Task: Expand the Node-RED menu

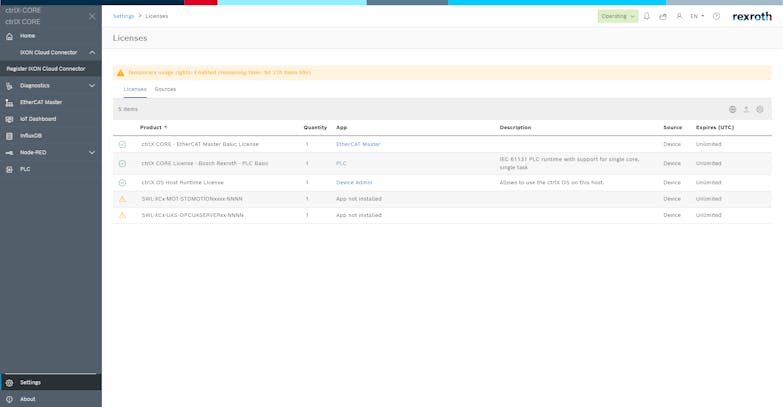Action: pyautogui.click(x=92, y=152)
